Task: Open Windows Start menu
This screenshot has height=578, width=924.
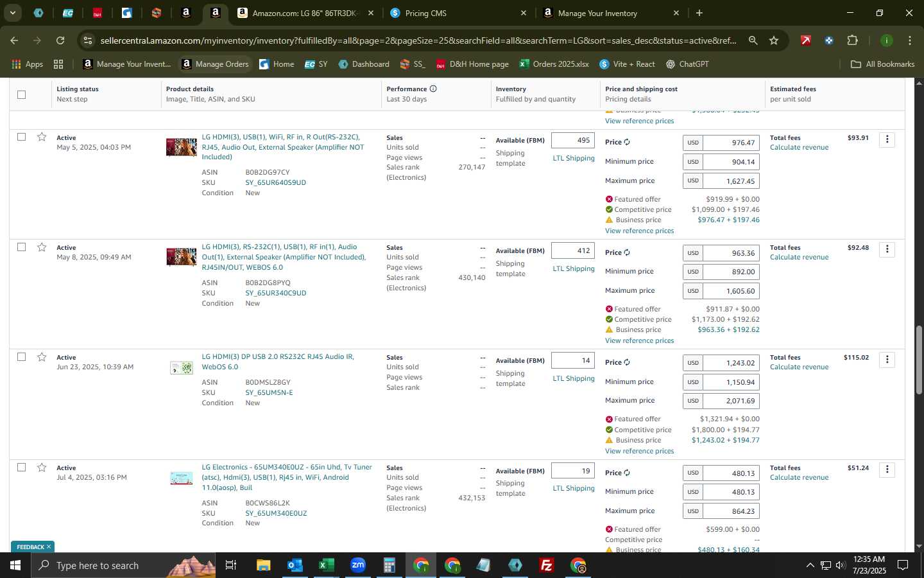Action: (x=15, y=565)
